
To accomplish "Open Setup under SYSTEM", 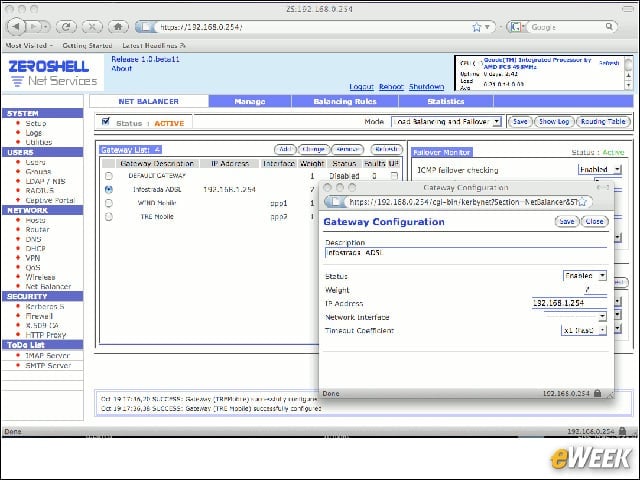I will click(36, 123).
